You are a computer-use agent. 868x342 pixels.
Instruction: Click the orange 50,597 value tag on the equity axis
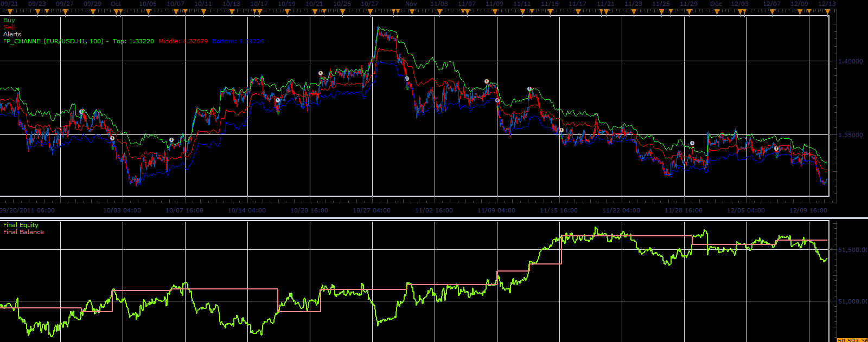[852, 340]
